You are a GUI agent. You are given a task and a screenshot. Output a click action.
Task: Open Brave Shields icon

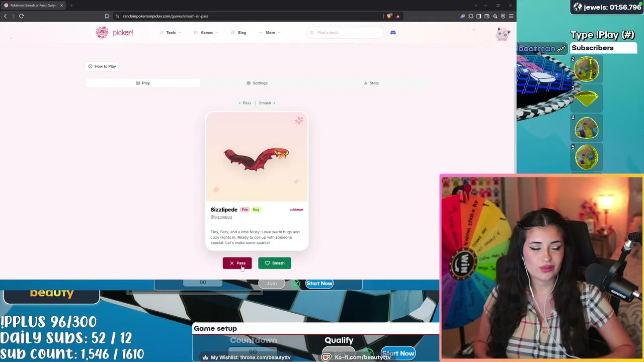click(x=389, y=16)
